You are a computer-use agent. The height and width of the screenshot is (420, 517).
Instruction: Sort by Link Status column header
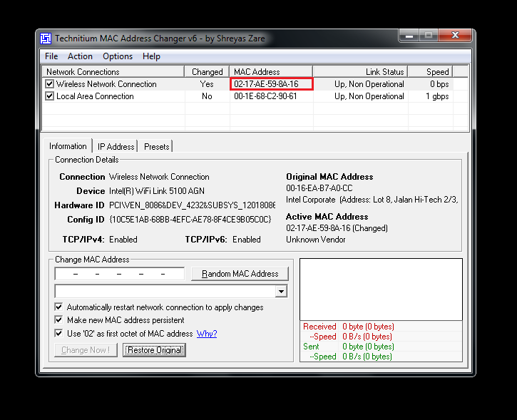click(360, 72)
